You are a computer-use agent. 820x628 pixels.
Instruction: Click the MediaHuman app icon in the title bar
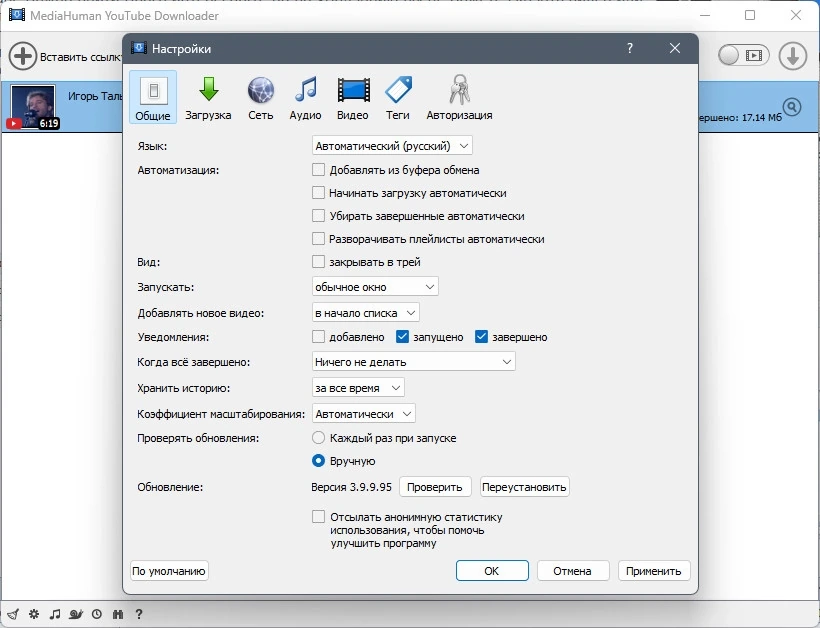pos(16,15)
